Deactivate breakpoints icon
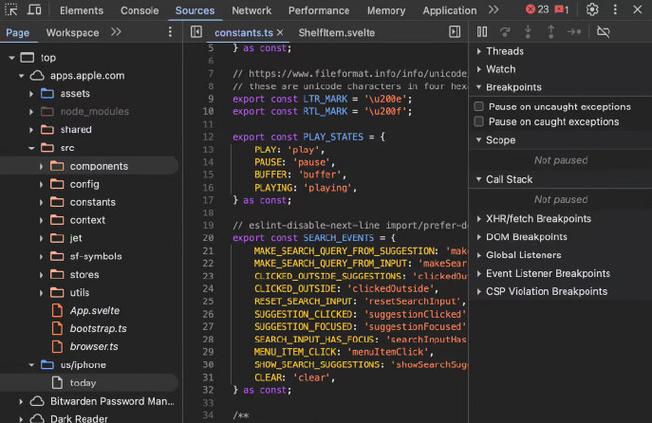The height and width of the screenshot is (423, 652). pos(603,32)
